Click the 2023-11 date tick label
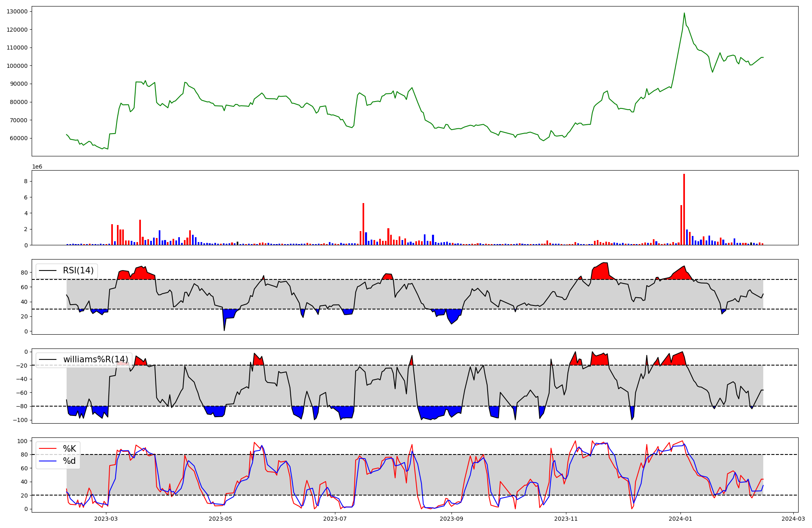The image size is (812, 528). (566, 519)
